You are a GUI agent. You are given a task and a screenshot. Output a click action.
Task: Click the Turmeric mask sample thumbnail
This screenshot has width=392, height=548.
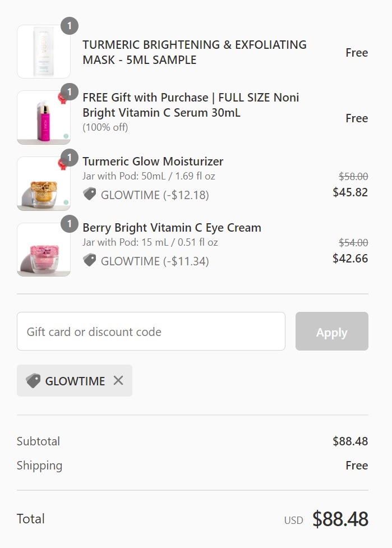coord(44,52)
